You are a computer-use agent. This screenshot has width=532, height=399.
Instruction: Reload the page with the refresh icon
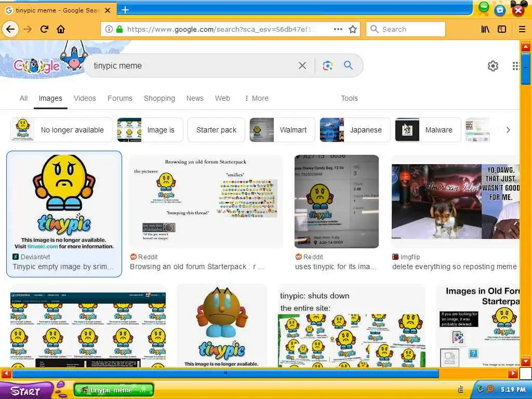[x=44, y=29]
